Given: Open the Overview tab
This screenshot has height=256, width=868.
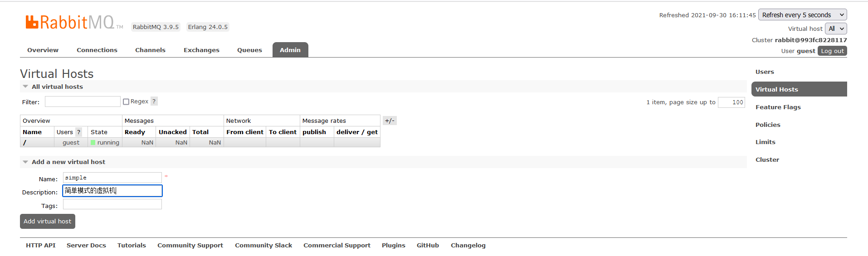Looking at the screenshot, I should pos(43,50).
